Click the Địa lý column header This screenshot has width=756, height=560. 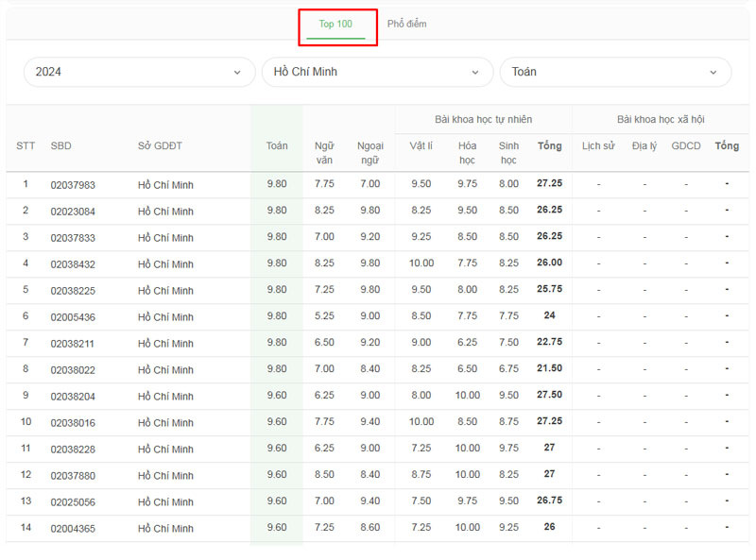tap(644, 146)
